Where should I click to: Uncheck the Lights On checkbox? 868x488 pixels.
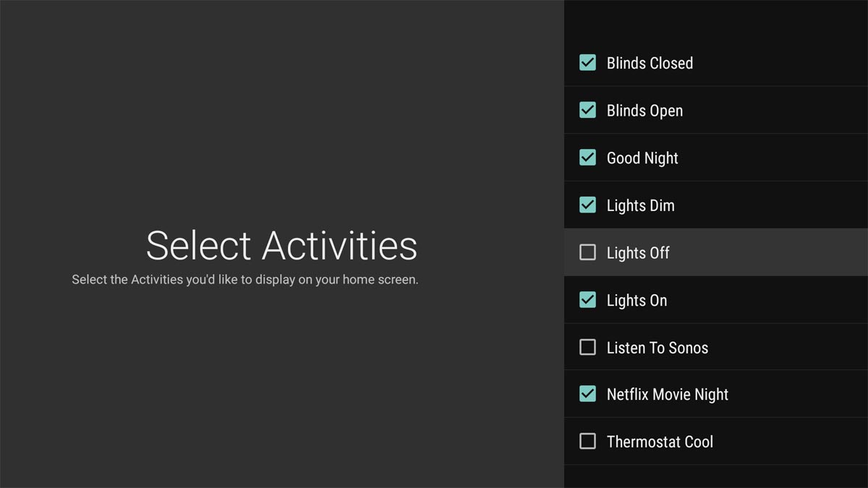(x=587, y=299)
